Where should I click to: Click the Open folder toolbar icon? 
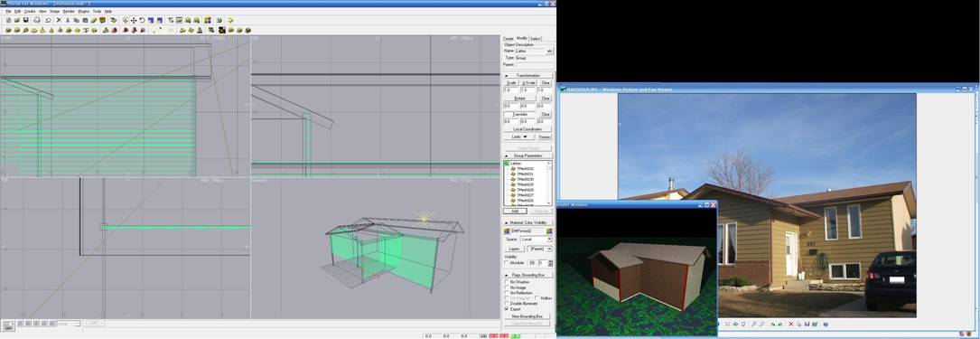tap(17, 20)
